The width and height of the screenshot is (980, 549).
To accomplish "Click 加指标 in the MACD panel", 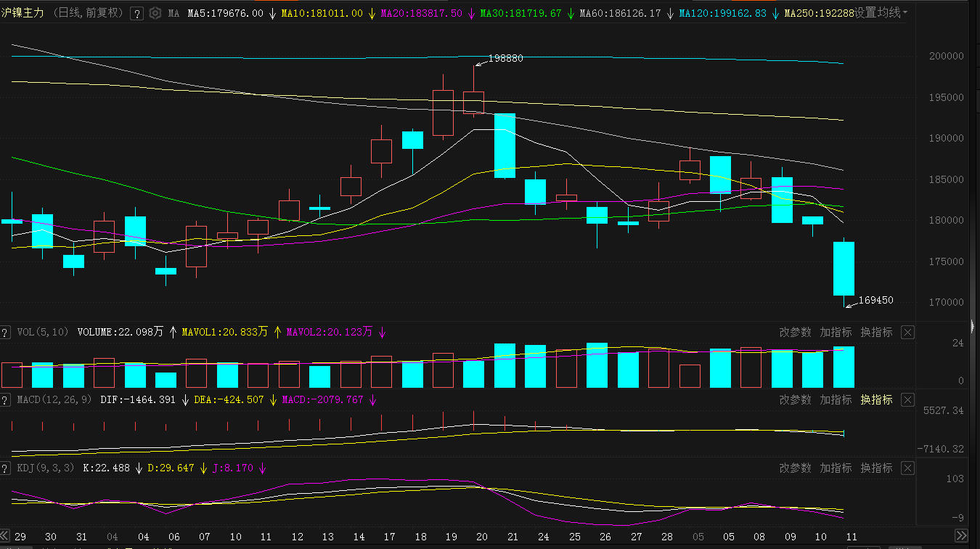I will click(x=836, y=400).
